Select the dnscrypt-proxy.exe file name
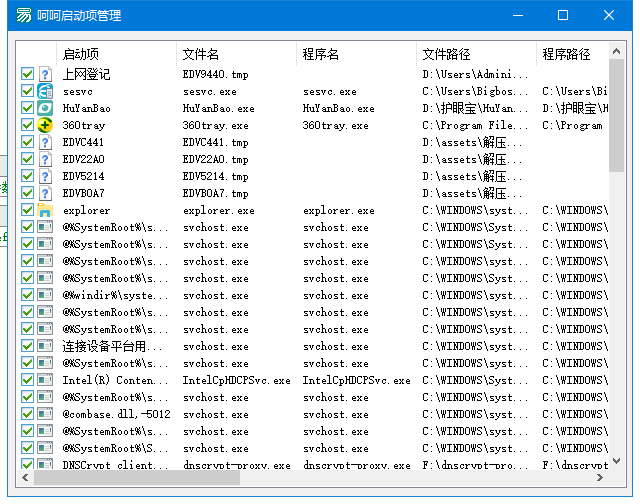Viewport: 640px width, 504px height. click(236, 465)
